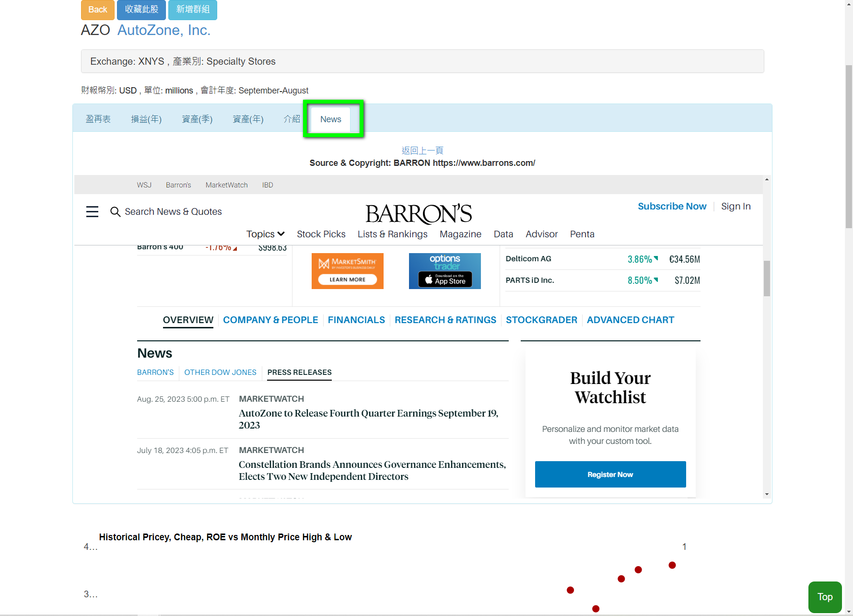Select the OTHER DOW JONES news tab
The width and height of the screenshot is (853, 616).
tap(220, 372)
